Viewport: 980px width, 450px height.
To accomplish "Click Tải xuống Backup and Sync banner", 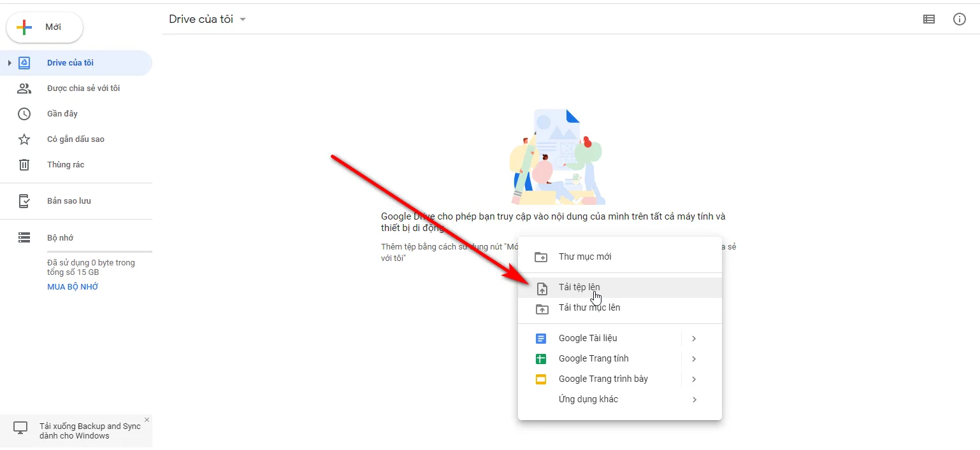I will (76, 431).
